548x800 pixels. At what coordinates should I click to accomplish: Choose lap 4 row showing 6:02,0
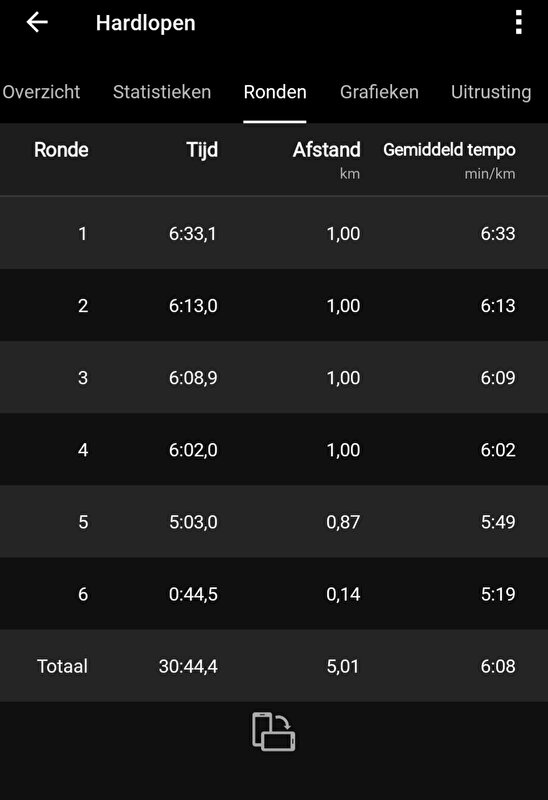(274, 449)
